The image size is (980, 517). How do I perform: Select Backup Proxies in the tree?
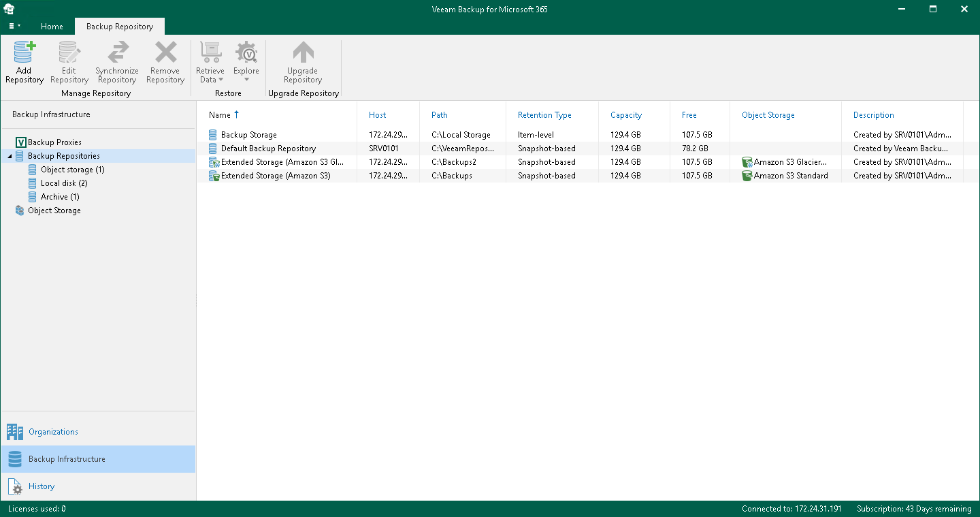[54, 142]
